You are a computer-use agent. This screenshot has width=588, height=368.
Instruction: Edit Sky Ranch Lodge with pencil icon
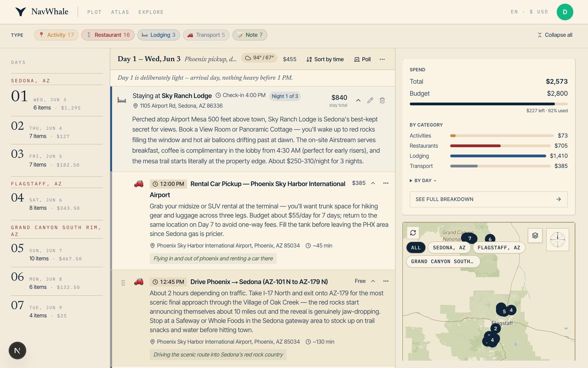pos(370,100)
